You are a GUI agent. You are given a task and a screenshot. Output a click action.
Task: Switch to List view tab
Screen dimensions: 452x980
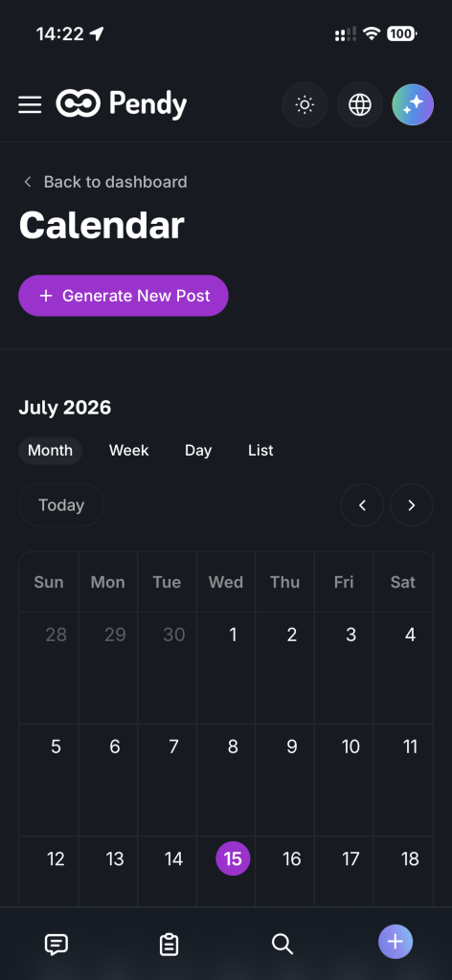[260, 451]
